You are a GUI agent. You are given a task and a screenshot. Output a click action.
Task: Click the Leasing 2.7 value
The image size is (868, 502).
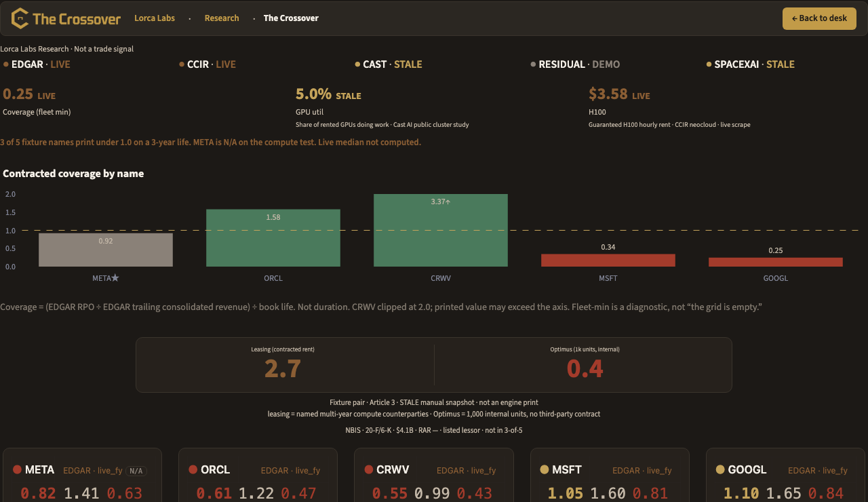point(283,368)
